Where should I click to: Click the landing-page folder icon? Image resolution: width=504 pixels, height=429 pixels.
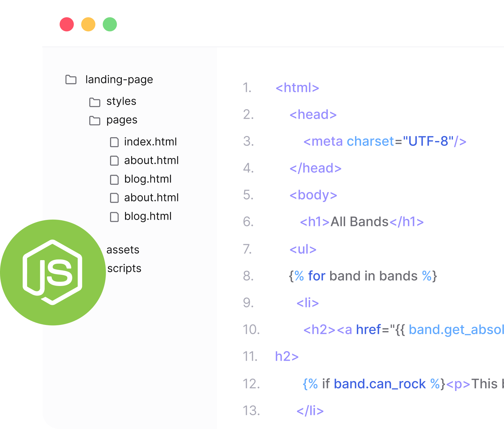[71, 79]
